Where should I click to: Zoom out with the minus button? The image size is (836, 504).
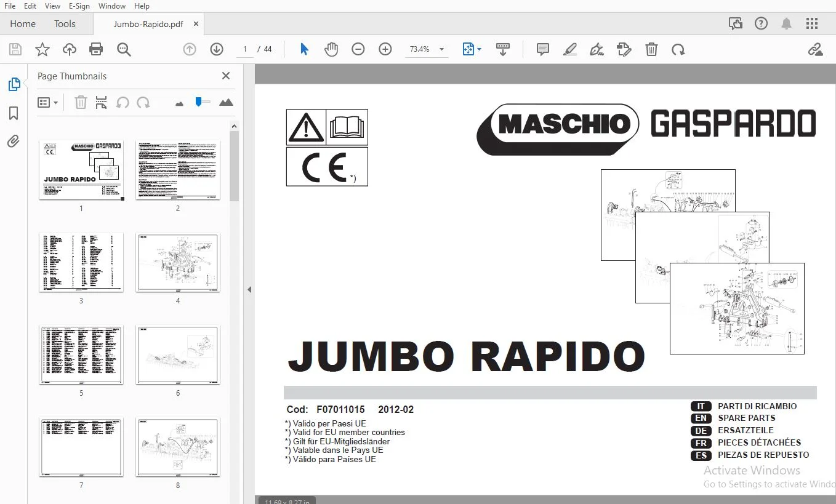coord(358,49)
